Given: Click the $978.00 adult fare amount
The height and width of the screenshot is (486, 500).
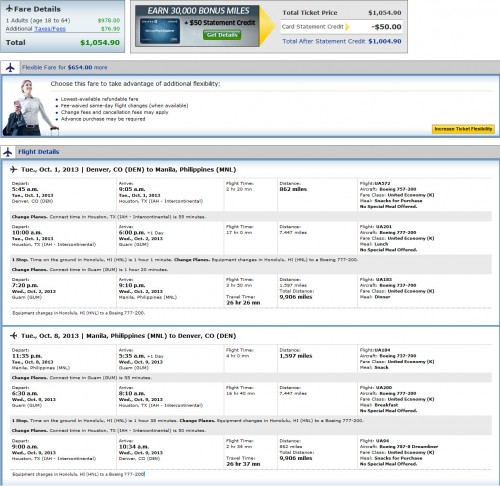Looking at the screenshot, I should point(109,20).
